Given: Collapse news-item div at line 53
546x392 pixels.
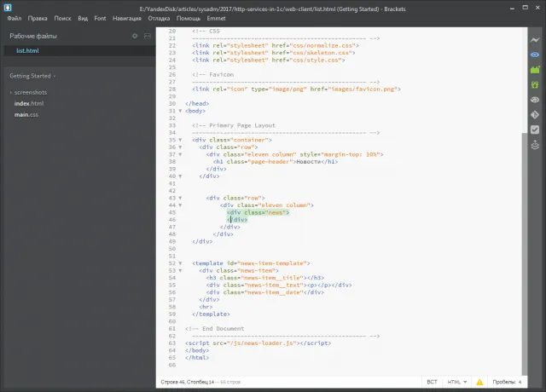Looking at the screenshot, I should pyautogui.click(x=180, y=271).
